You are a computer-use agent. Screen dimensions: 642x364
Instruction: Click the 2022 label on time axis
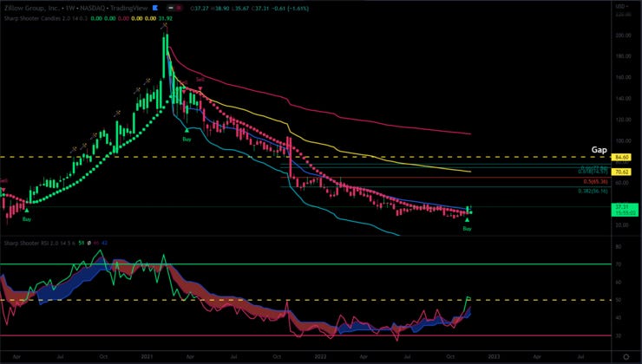coord(320,357)
